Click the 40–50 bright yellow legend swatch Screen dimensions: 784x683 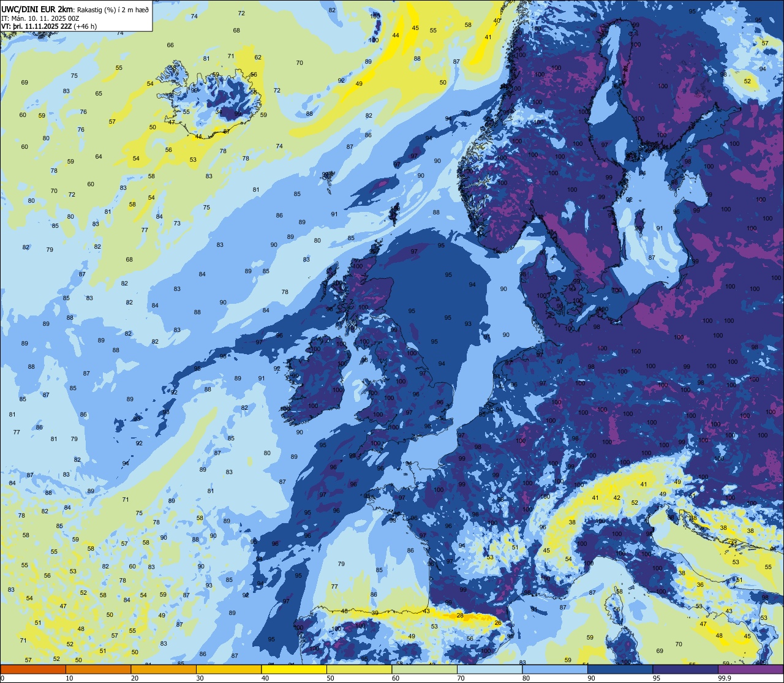294,669
